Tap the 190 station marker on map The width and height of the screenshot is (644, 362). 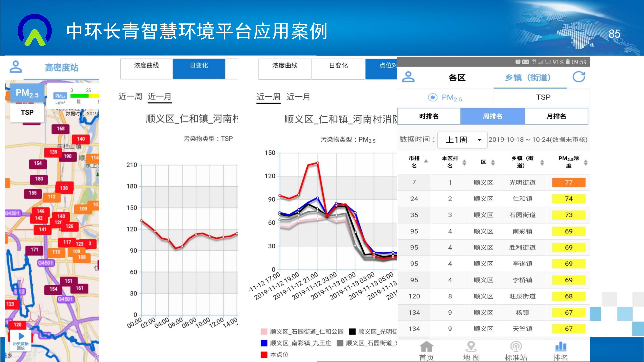[67, 156]
